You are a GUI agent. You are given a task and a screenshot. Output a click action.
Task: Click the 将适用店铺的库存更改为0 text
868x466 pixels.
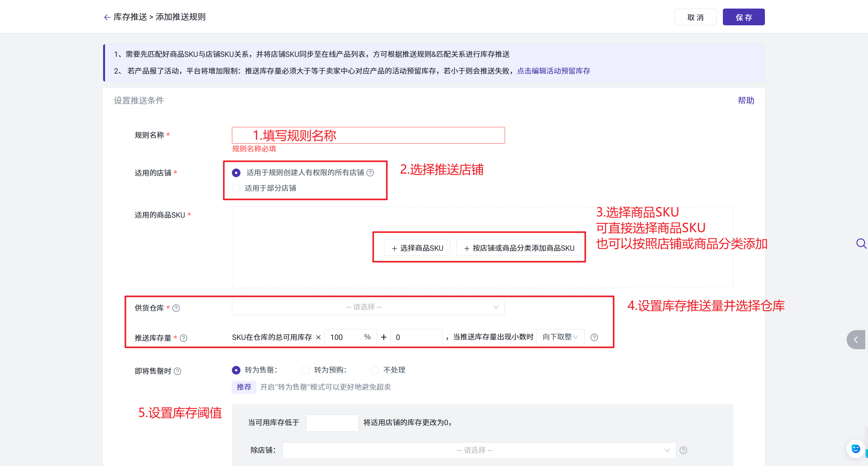[407, 423]
